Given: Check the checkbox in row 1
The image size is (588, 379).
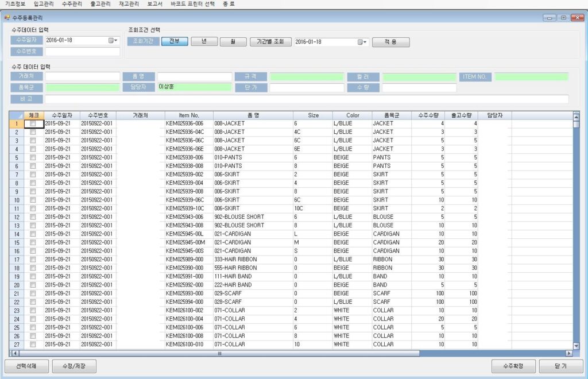Looking at the screenshot, I should point(33,123).
